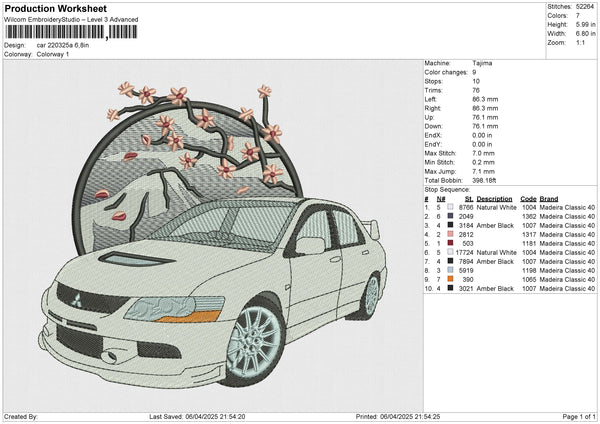Click the barcode under the worksheet title

click(71, 32)
